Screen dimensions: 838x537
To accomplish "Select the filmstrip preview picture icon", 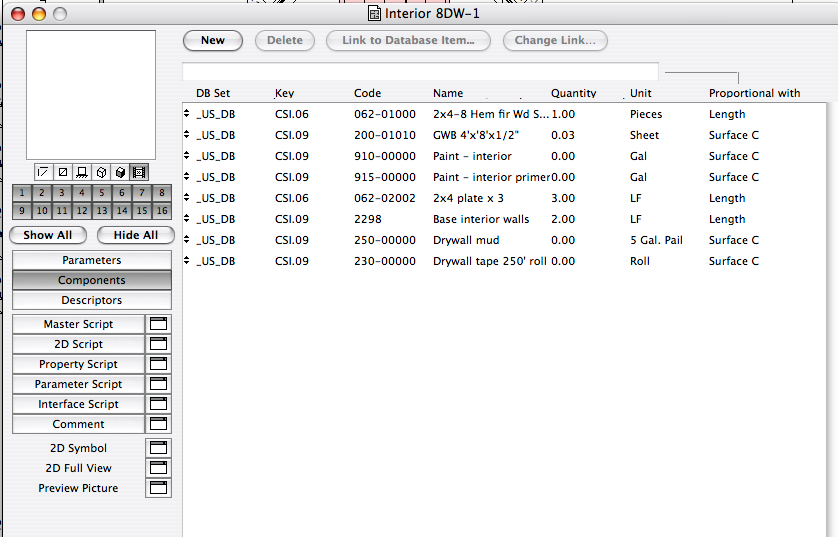I will pyautogui.click(x=139, y=172).
